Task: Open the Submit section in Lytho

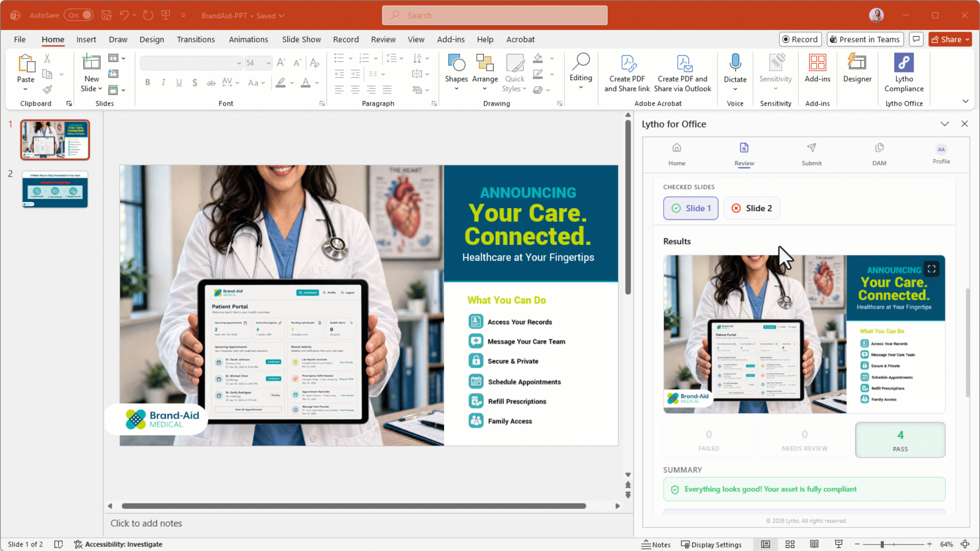Action: [812, 154]
